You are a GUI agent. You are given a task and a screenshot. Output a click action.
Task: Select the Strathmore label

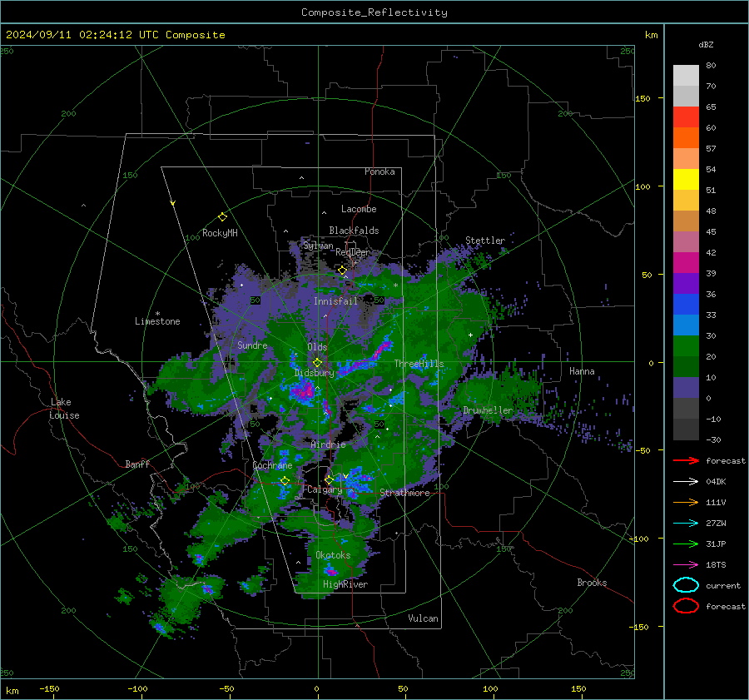[x=404, y=493]
